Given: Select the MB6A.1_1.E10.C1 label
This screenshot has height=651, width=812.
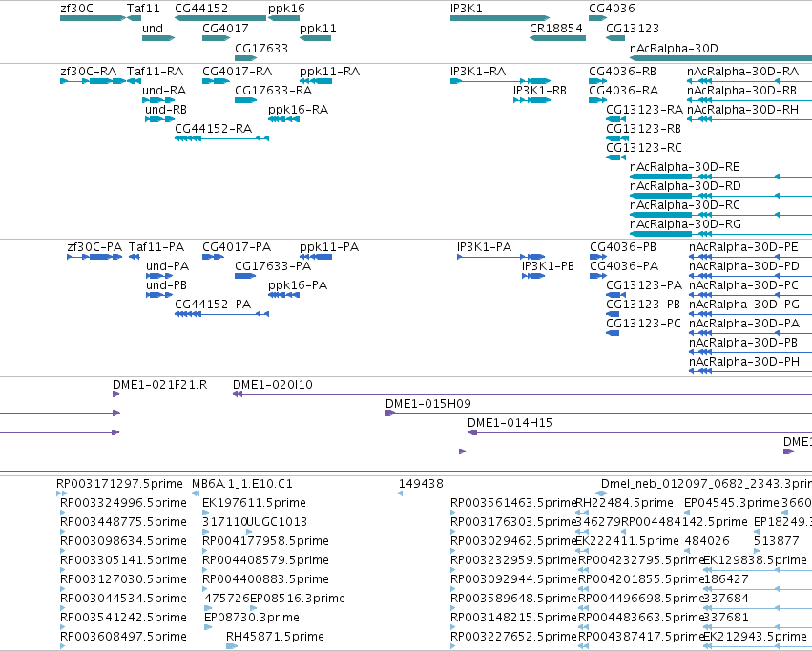Looking at the screenshot, I should 242,484.
